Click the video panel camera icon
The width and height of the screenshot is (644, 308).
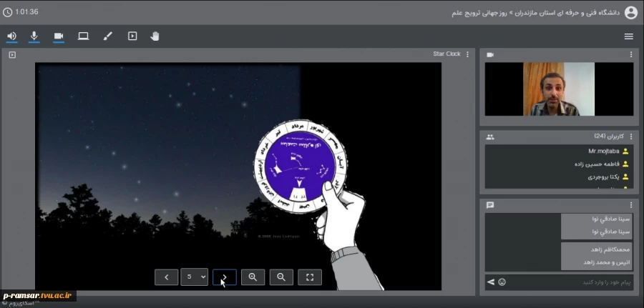pos(490,54)
